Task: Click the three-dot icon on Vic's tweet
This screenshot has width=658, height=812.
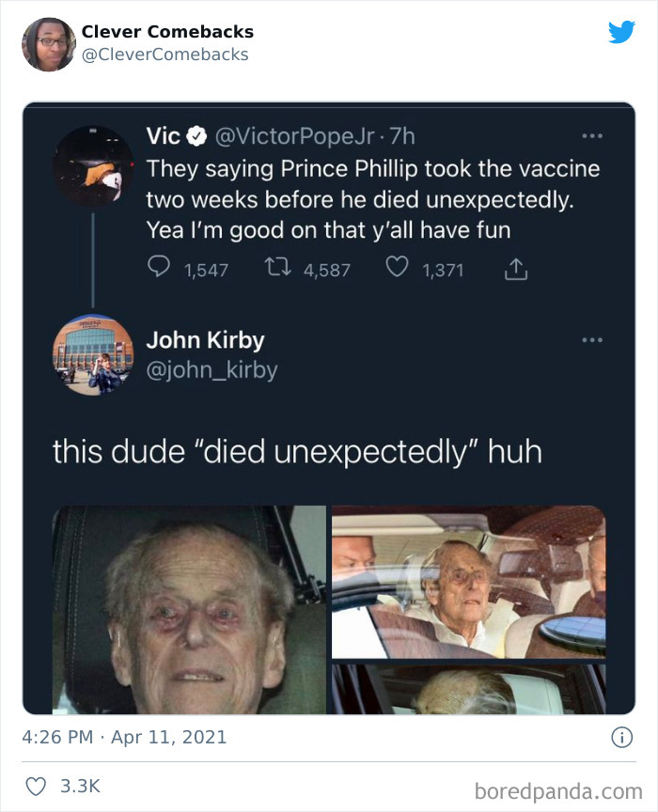Action: click(592, 135)
